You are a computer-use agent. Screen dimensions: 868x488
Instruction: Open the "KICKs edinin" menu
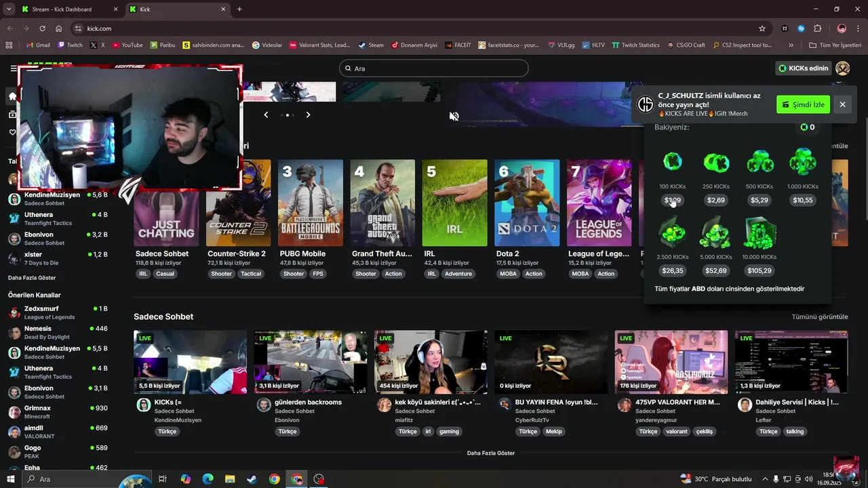point(804,68)
